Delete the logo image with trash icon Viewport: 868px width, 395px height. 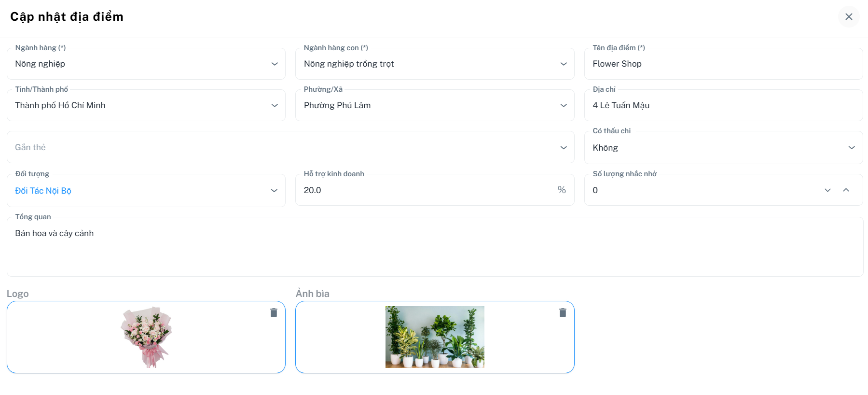point(274,313)
